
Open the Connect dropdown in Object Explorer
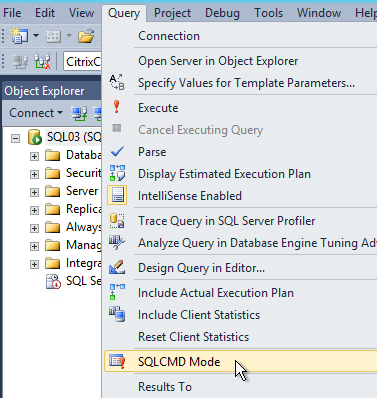pos(36,113)
